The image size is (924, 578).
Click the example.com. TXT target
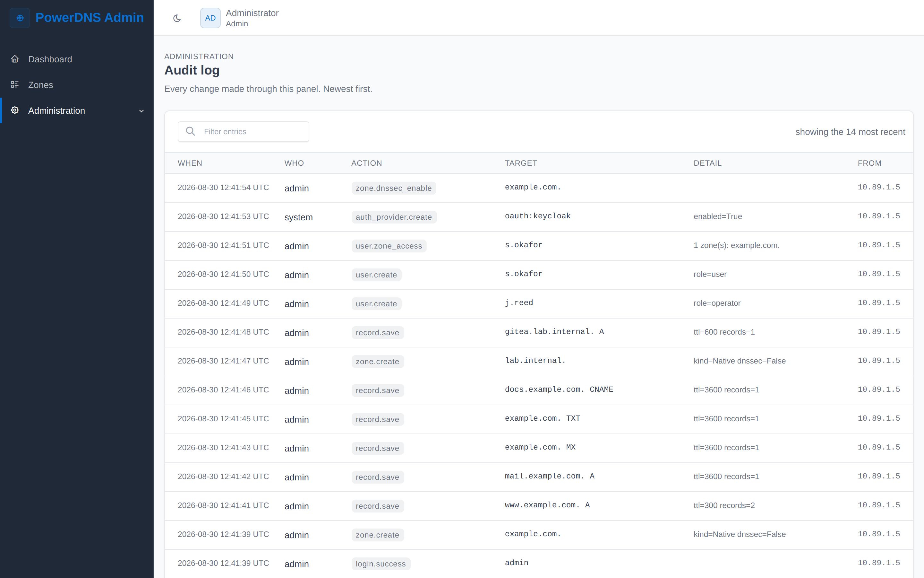pos(543,418)
